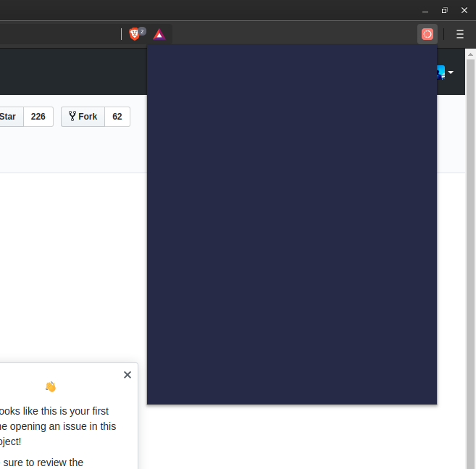The width and height of the screenshot is (476, 469).
Task: Dismiss the first-issue popup with X
Action: click(128, 375)
